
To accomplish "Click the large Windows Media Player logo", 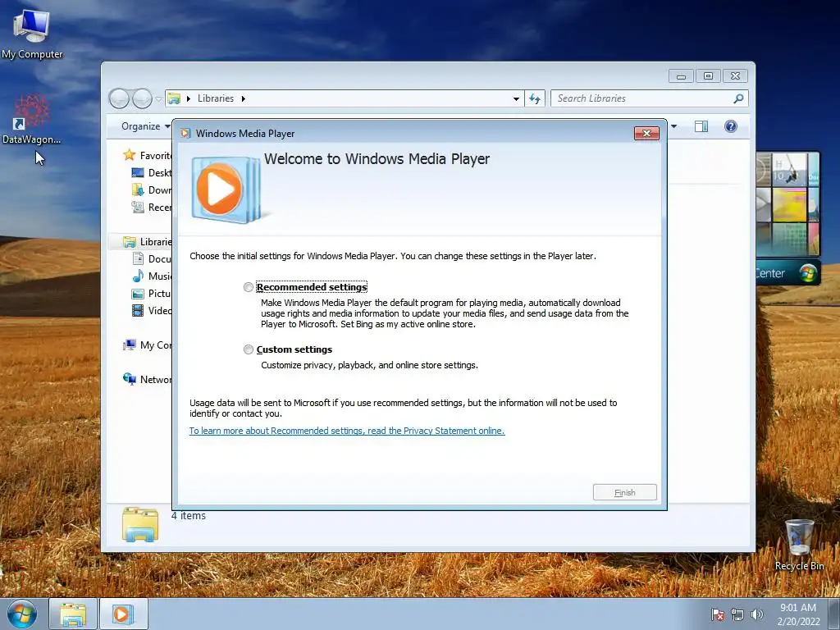I will tap(226, 189).
